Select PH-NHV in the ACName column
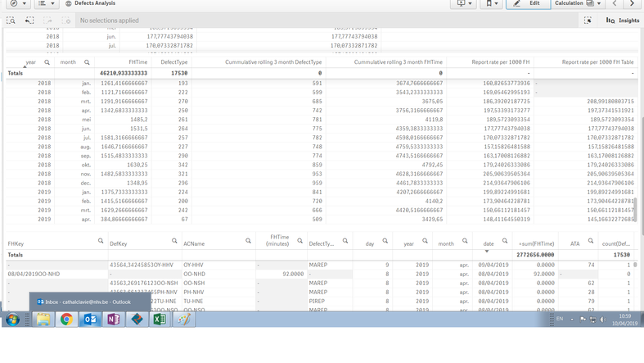Screen dimensions: 644x363 (193, 293)
